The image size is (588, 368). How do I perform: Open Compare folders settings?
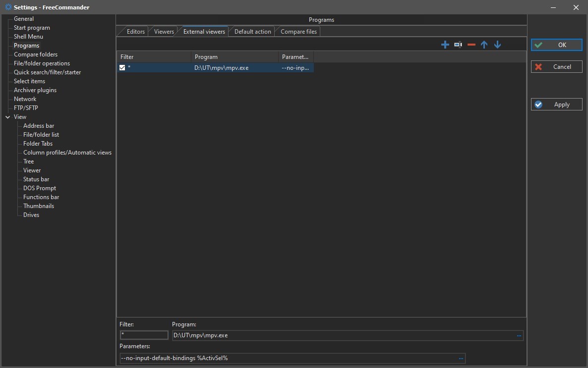[36, 54]
